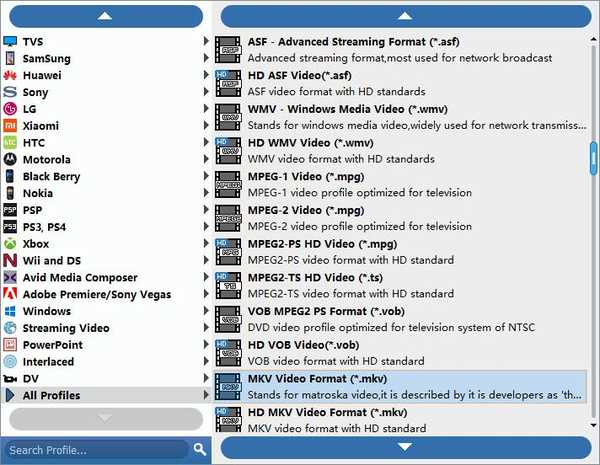Click the MKV Video Format film icon
Image resolution: width=600 pixels, height=465 pixels.
tap(228, 386)
